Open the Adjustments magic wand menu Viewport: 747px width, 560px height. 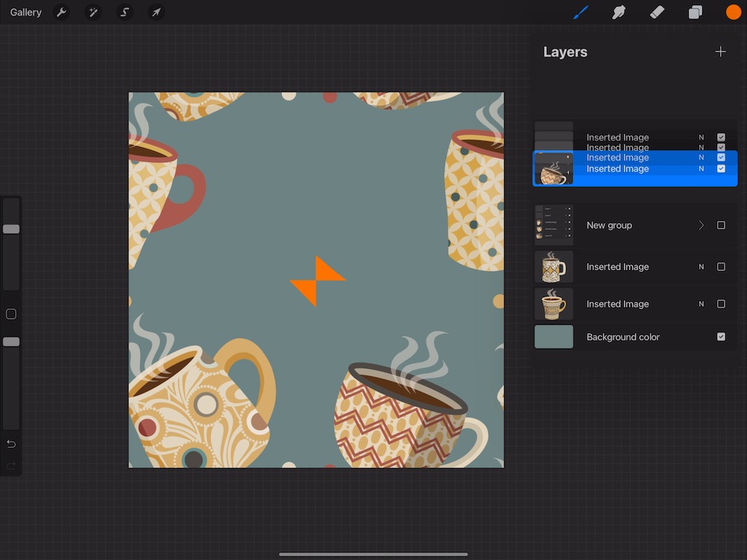(93, 13)
